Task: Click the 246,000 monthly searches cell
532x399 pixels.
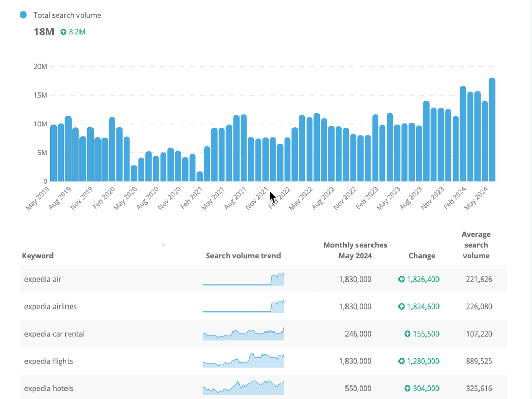Action: (x=358, y=334)
